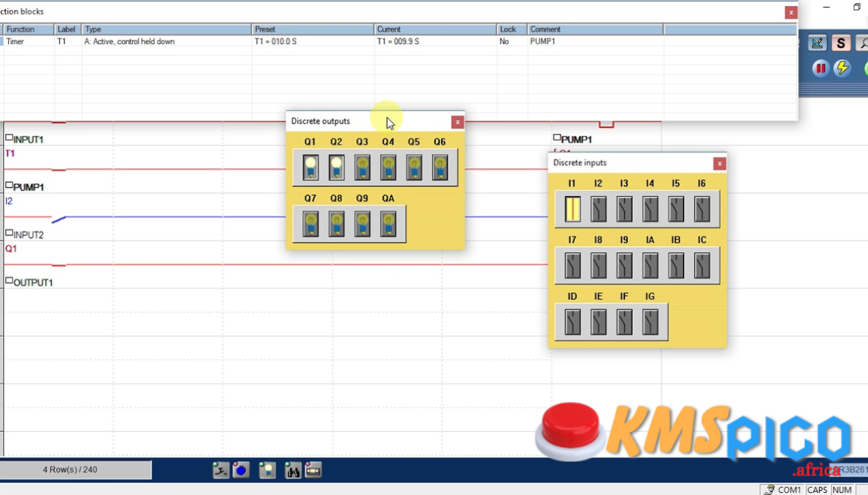This screenshot has width=868, height=495.
Task: Close the Discrete inputs window
Action: click(x=719, y=163)
